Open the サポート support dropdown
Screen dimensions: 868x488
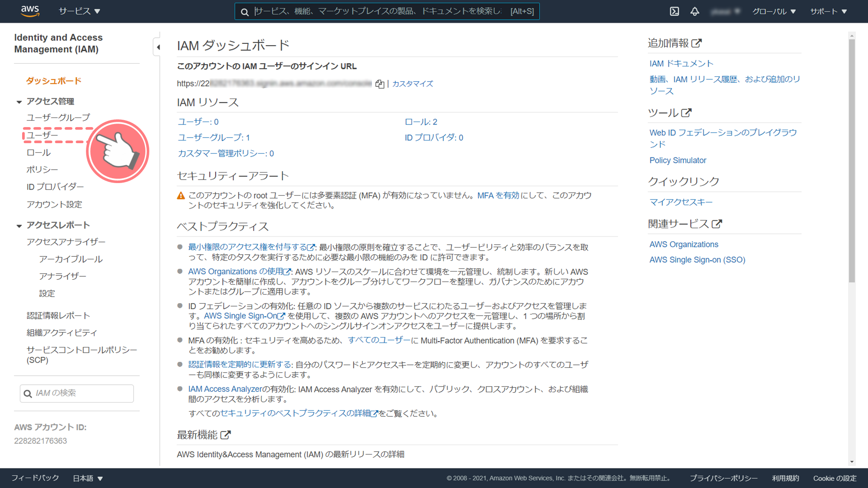[x=829, y=11]
